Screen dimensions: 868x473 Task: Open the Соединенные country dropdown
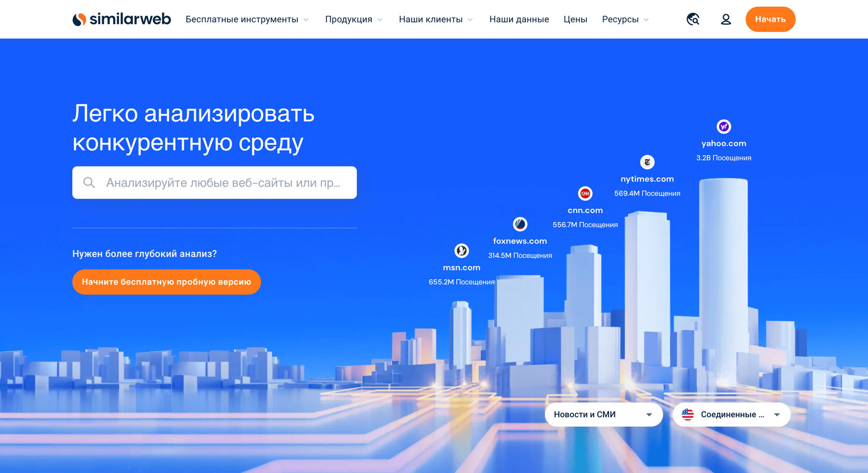pos(731,415)
